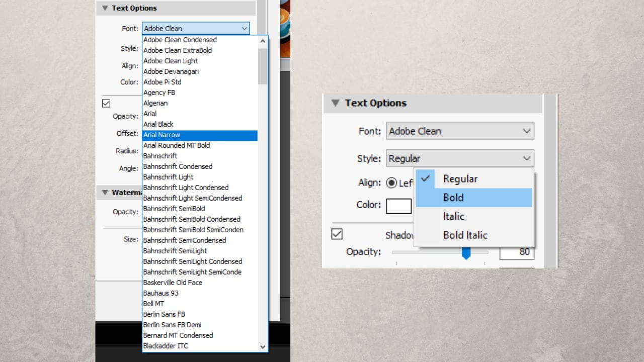
Task: Toggle the Shadow checkbox in left panel
Action: [x=106, y=103]
